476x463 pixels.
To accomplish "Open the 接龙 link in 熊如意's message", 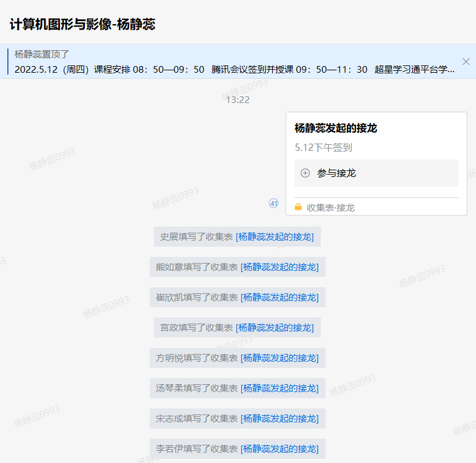I will tap(280, 267).
